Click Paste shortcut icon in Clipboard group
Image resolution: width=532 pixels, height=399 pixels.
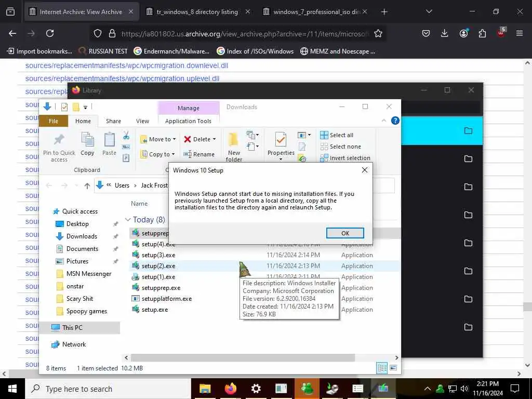[126, 158]
